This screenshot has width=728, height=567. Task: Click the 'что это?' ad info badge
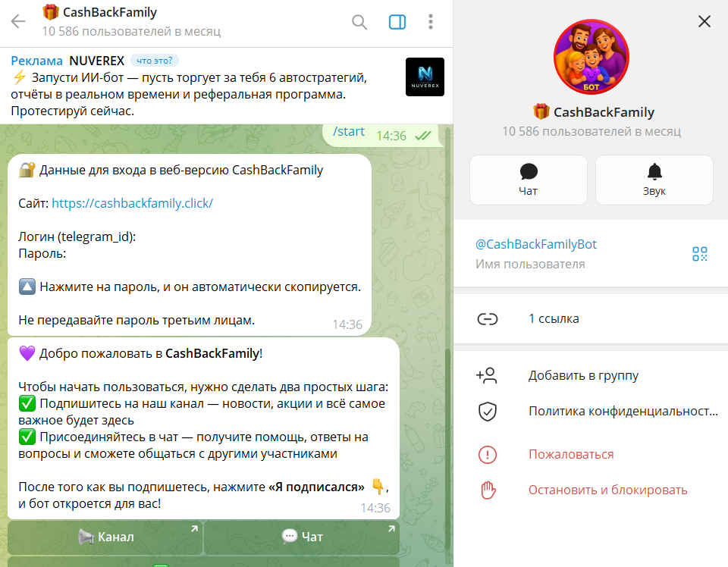pyautogui.click(x=155, y=61)
